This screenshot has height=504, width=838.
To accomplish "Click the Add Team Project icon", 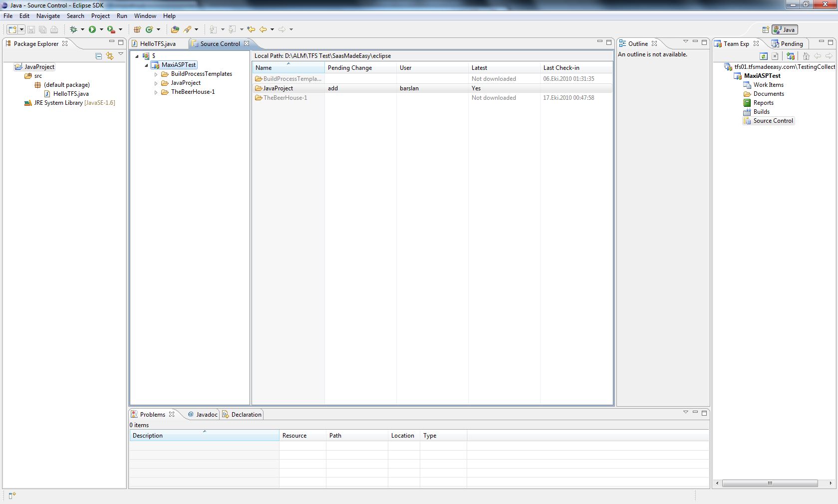I will (791, 56).
